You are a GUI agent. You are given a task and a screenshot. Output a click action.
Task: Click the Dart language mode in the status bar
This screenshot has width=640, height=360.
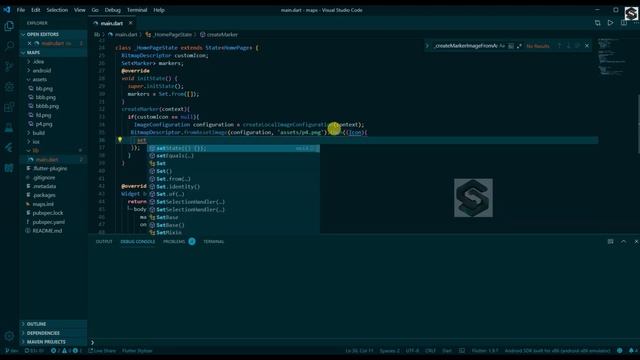pyautogui.click(x=447, y=351)
